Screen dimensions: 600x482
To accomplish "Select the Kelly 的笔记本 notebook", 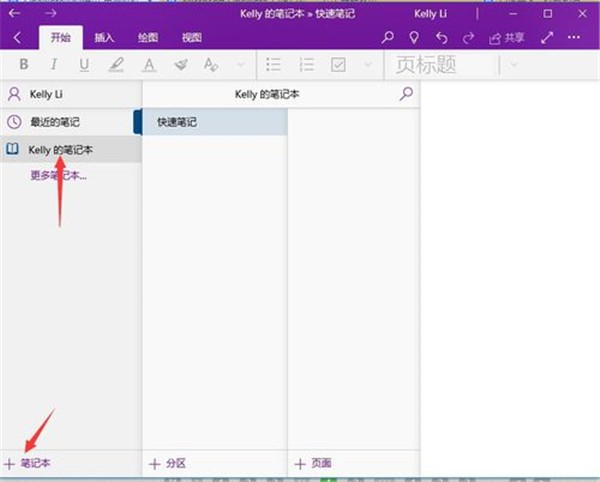I will click(71, 150).
